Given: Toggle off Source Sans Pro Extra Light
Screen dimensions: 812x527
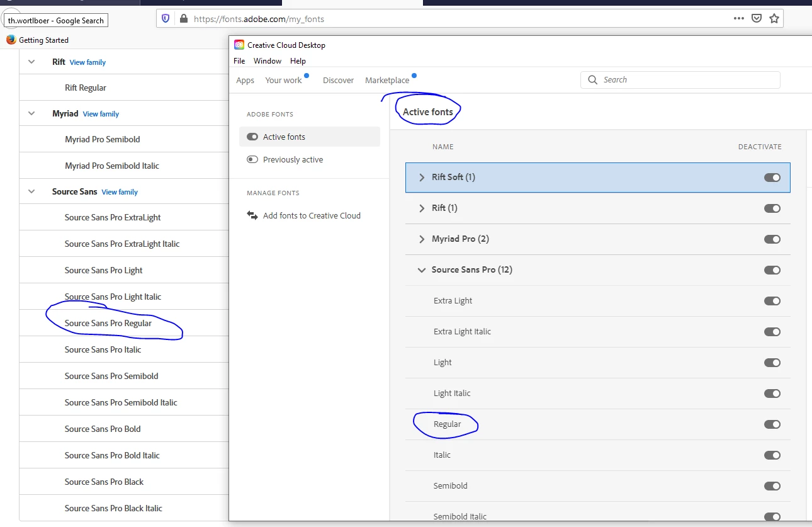Looking at the screenshot, I should tap(772, 301).
